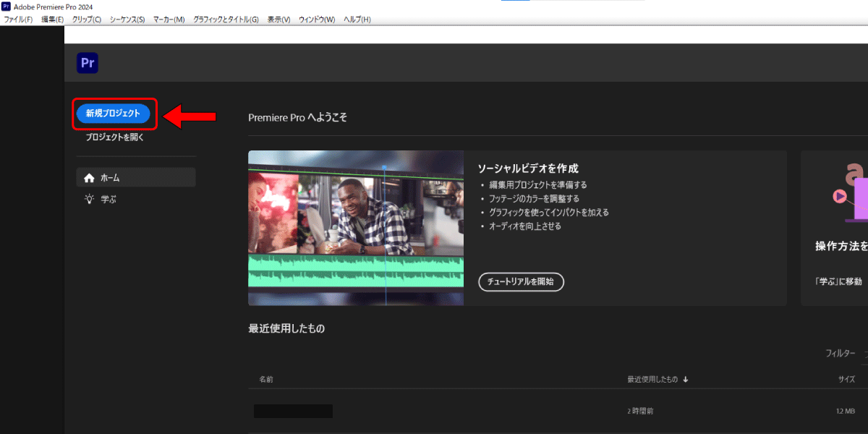Open the マーカー(M) menu
This screenshot has width=868, height=434.
(x=169, y=19)
